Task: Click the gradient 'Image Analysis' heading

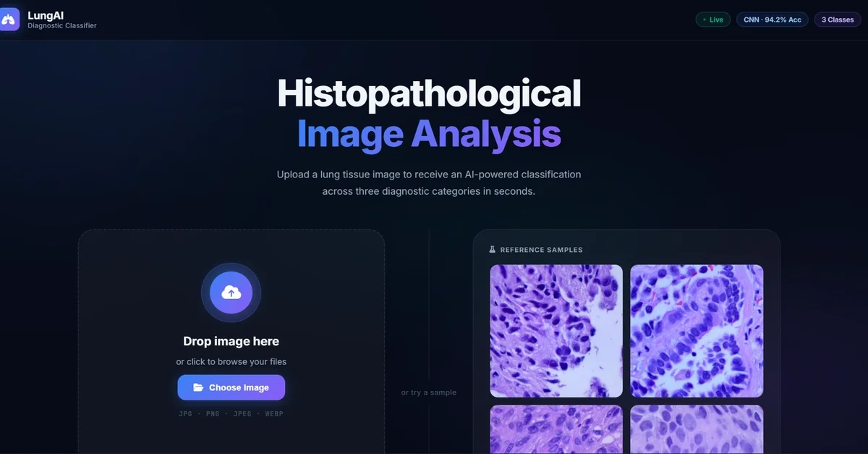Action: pos(429,134)
